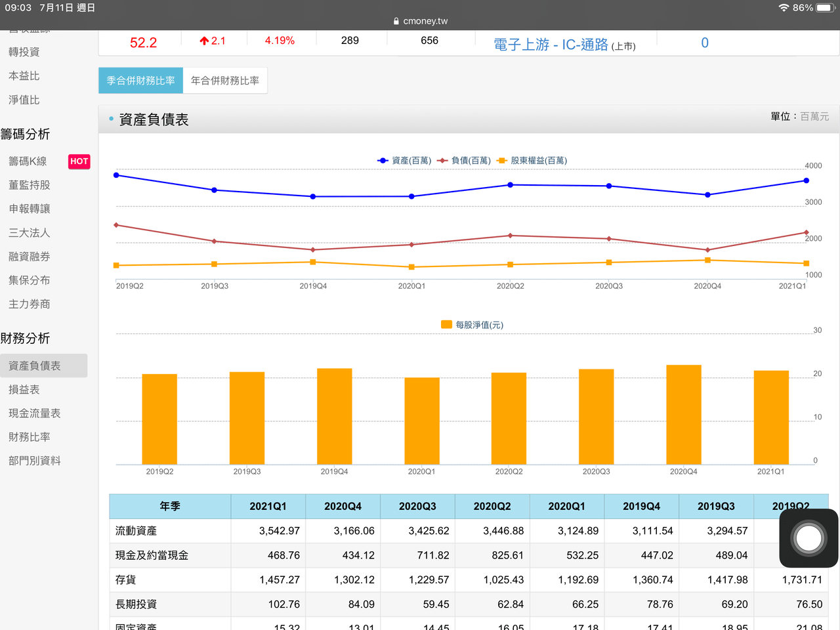Tap the 2021Q1 column header
The image size is (840, 630).
tap(268, 506)
